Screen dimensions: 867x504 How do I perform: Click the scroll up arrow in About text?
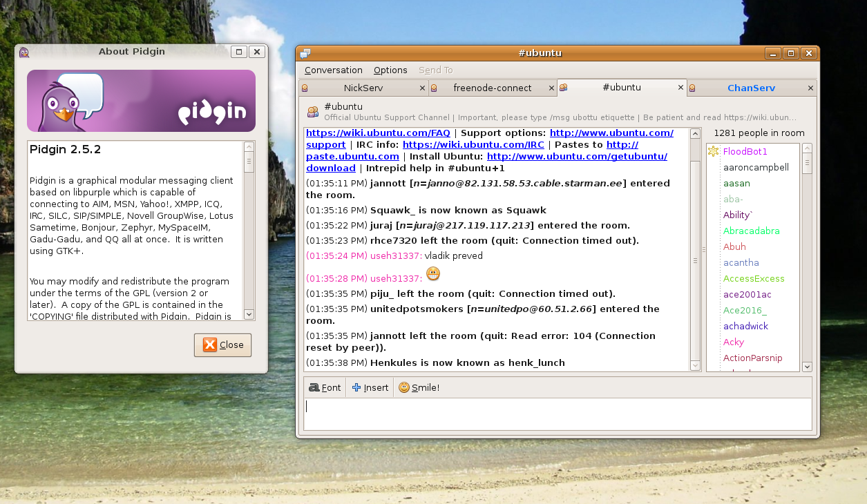coord(249,146)
